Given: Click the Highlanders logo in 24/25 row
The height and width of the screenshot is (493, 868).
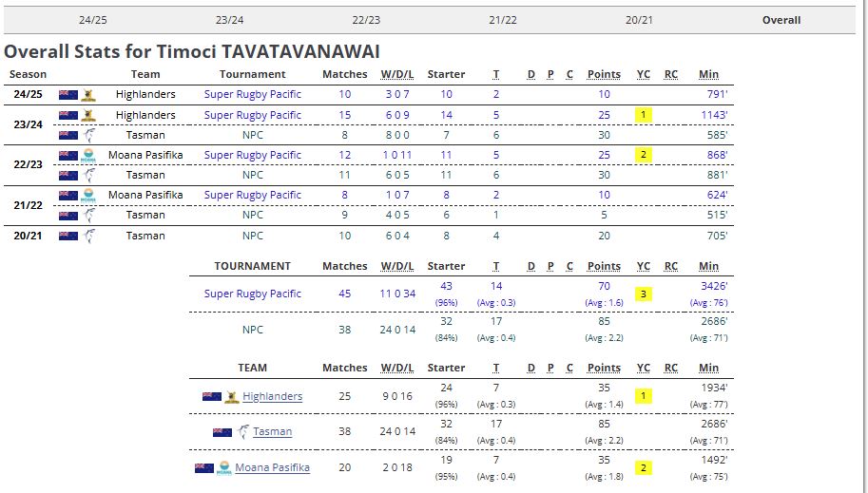Looking at the screenshot, I should click(x=88, y=95).
